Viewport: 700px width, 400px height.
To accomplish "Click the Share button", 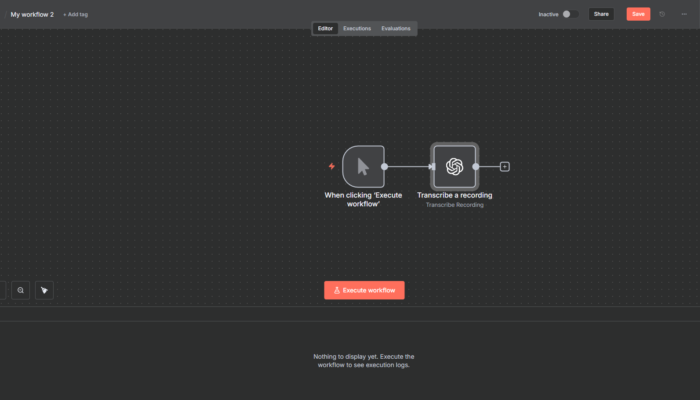I will point(601,14).
